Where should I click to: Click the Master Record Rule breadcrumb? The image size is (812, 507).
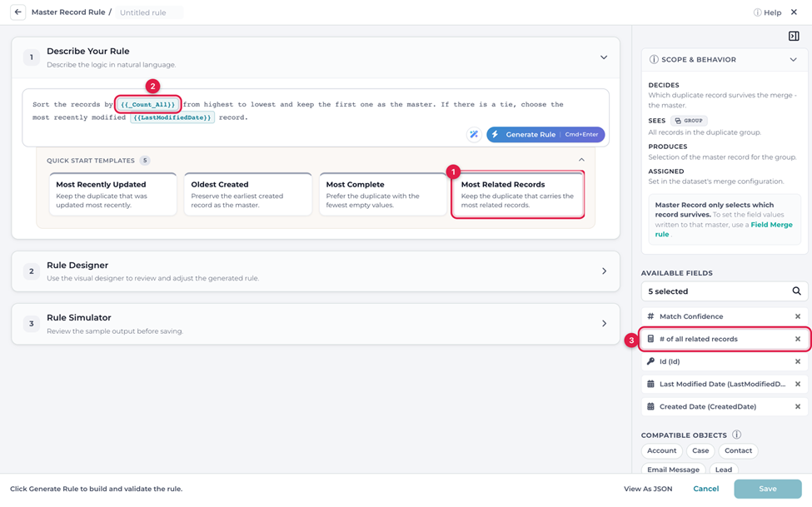pos(68,12)
